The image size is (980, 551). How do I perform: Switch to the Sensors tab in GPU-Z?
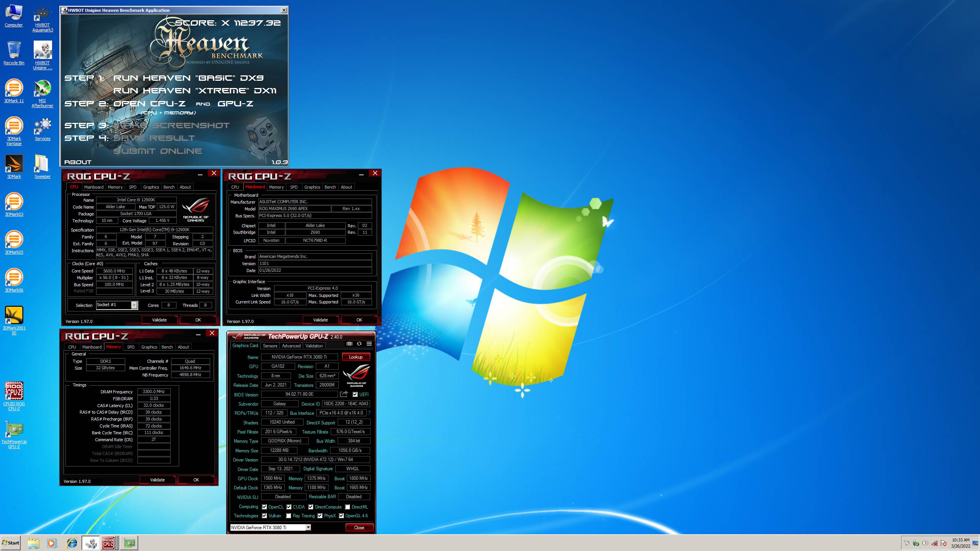point(270,346)
